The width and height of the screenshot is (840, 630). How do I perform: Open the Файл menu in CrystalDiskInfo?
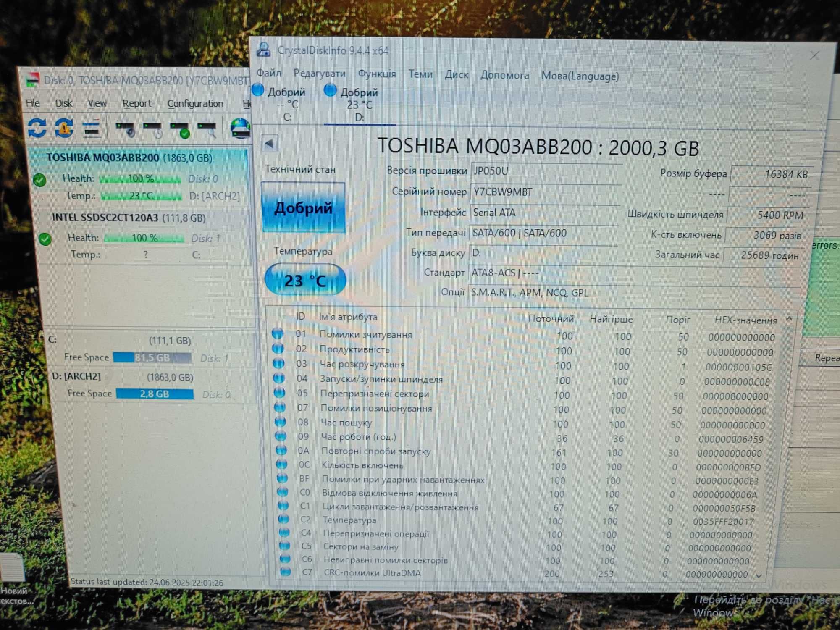[x=269, y=73]
